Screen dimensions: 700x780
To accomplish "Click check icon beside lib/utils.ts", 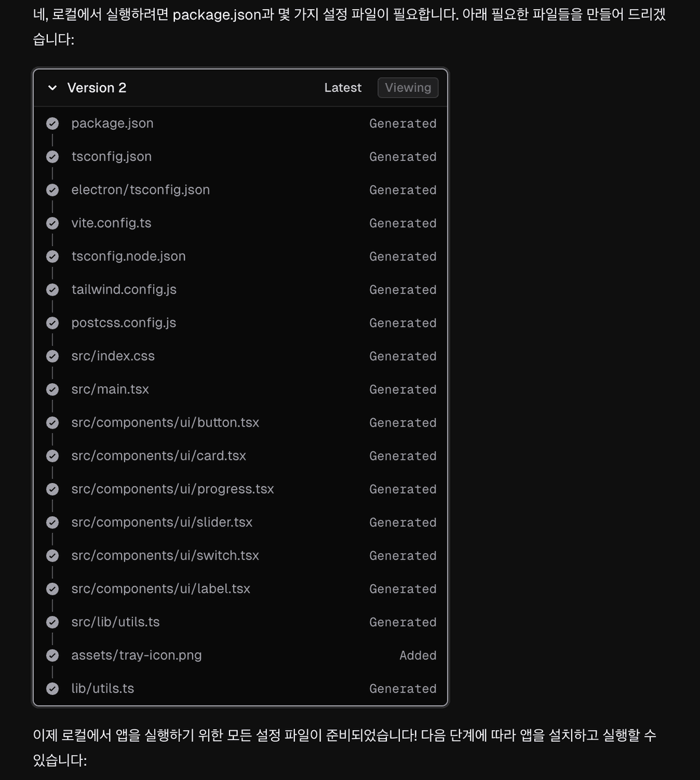I will (52, 689).
